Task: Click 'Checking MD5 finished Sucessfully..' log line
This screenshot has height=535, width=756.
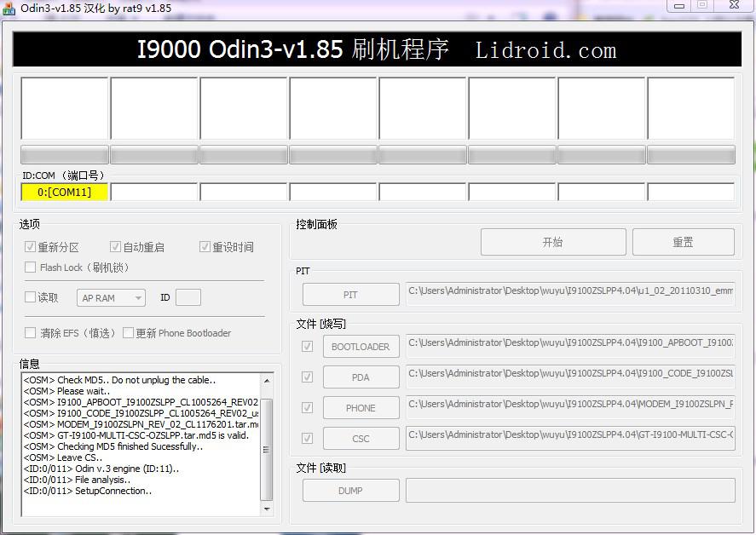Action: click(x=113, y=446)
